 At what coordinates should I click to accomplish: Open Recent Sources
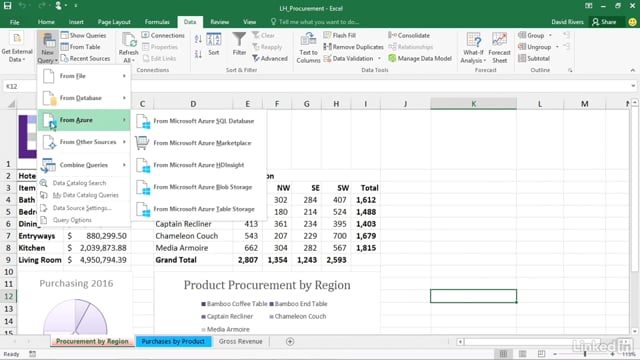coord(85,58)
